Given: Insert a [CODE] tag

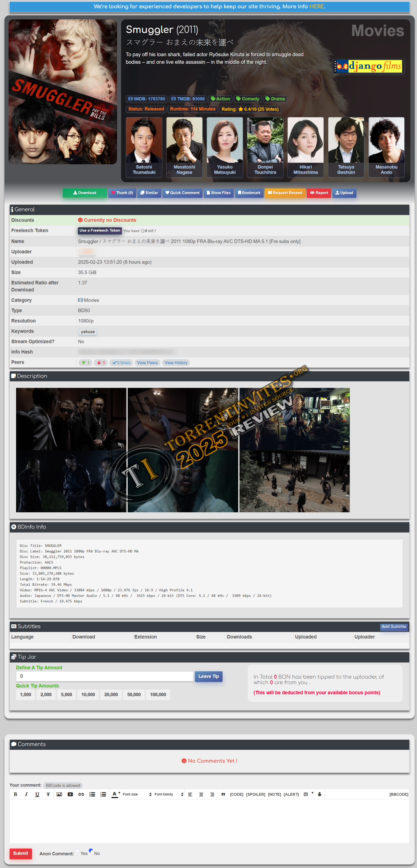Looking at the screenshot, I should pyautogui.click(x=237, y=794).
